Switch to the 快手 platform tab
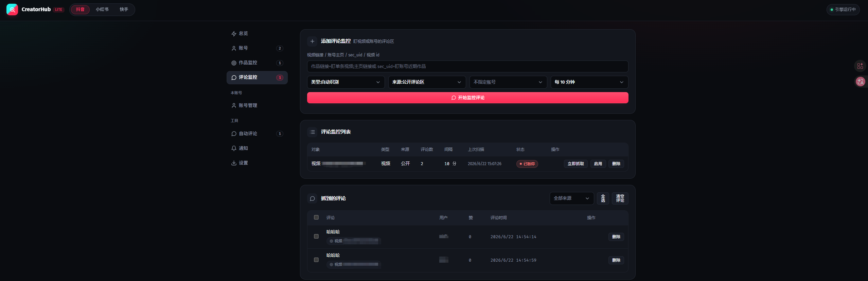 [124, 10]
